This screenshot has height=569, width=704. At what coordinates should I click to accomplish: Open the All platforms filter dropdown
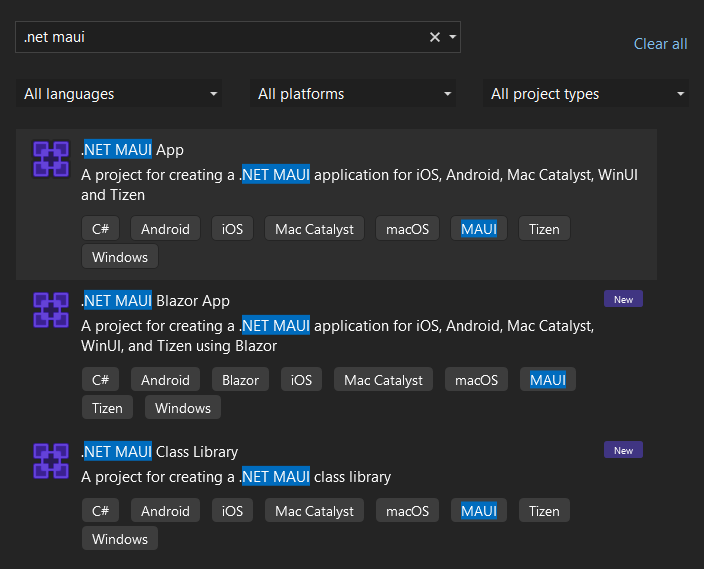tap(352, 93)
